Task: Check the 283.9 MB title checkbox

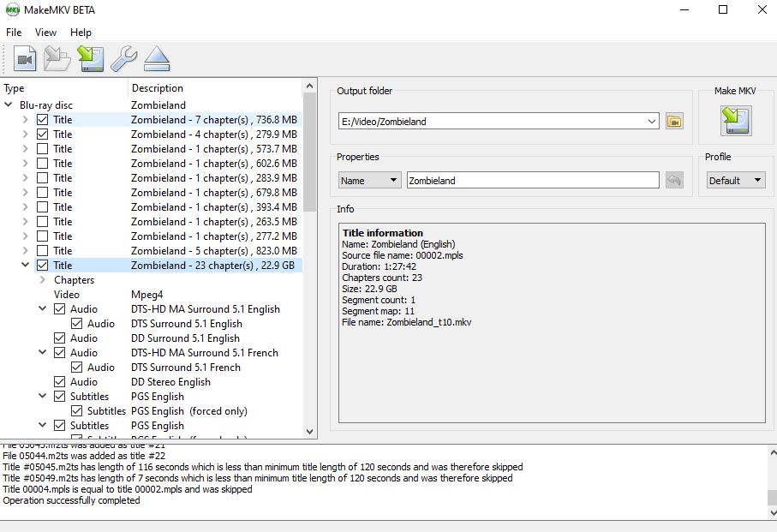Action: coord(43,178)
